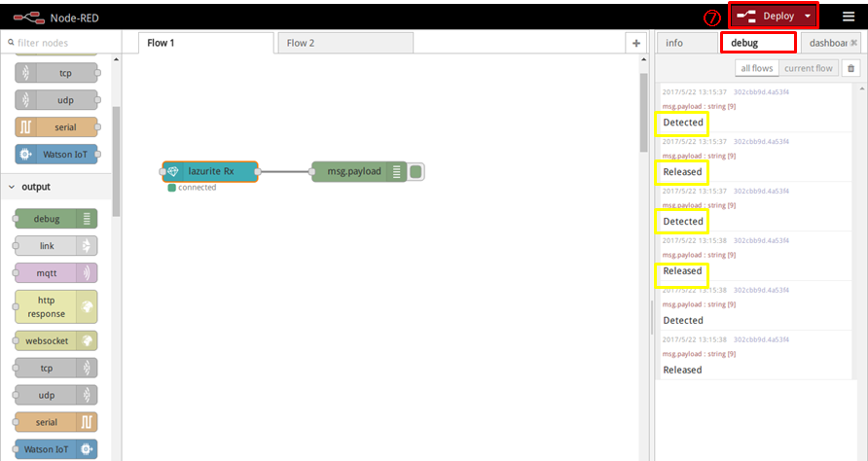Open the info sidebar tab

point(687,43)
